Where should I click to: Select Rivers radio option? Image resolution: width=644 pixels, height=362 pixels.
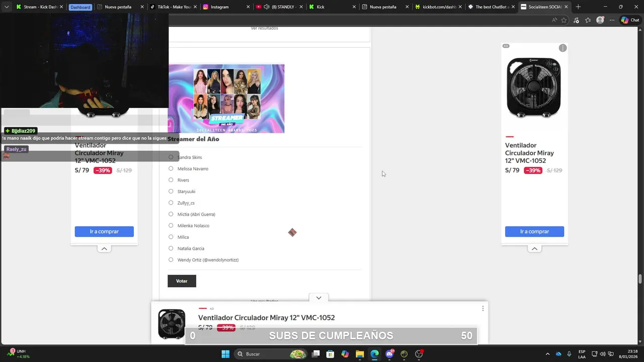(171, 180)
